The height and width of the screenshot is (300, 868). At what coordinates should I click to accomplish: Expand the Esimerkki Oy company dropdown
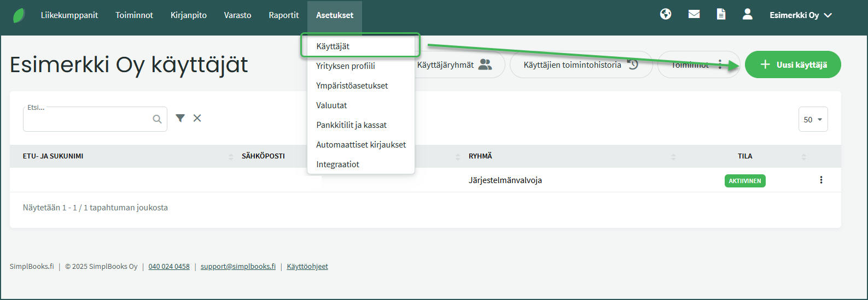(800, 15)
